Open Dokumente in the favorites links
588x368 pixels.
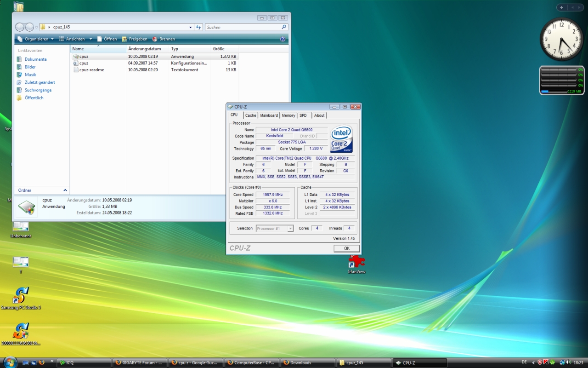click(35, 59)
